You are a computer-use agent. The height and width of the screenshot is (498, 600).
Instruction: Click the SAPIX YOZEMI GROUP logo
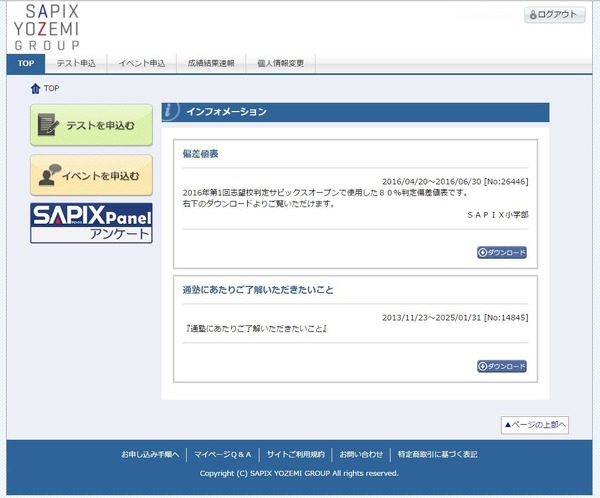click(x=46, y=27)
